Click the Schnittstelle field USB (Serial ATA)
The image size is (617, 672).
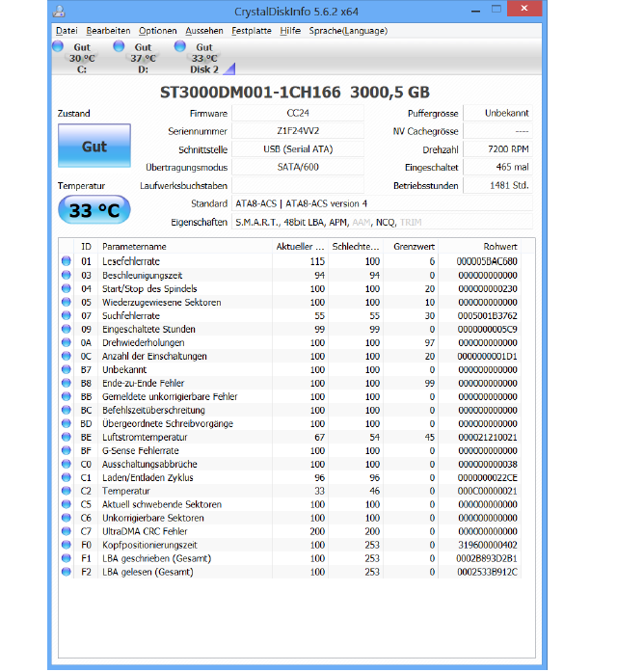coord(298,149)
